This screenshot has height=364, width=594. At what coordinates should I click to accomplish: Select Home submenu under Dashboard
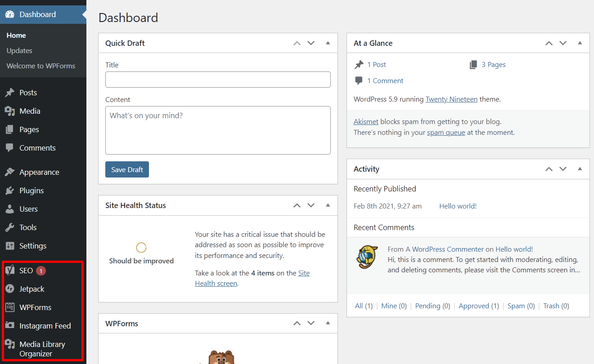tap(16, 36)
